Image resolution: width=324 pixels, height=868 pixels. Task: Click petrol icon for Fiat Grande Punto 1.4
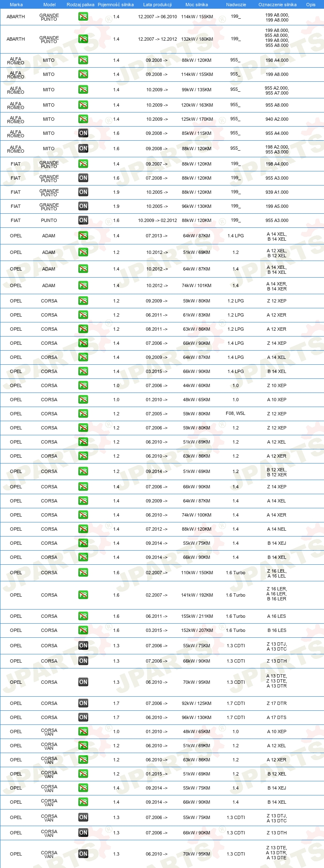(83, 164)
